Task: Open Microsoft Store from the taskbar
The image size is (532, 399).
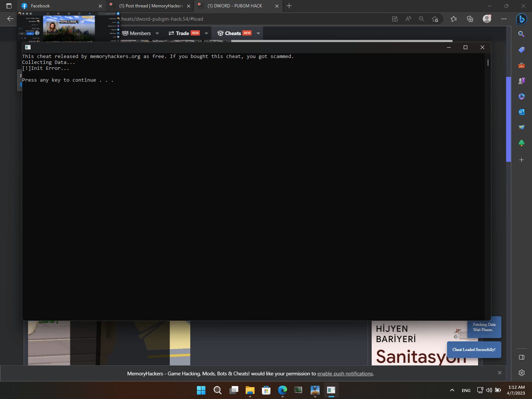Action: (266, 390)
